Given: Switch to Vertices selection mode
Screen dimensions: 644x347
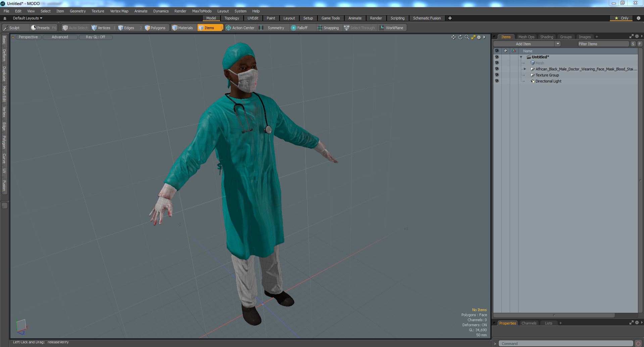Looking at the screenshot, I should coord(103,28).
